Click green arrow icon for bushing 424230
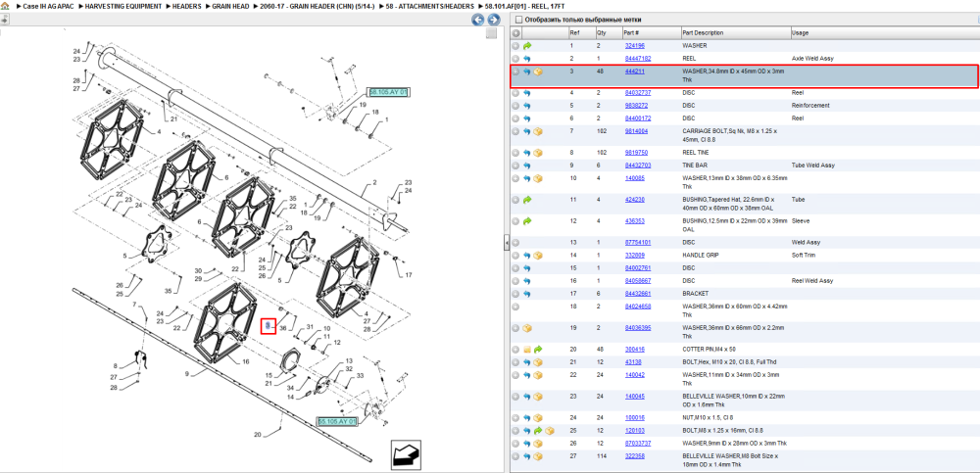Image resolution: width=980 pixels, height=473 pixels. (527, 200)
